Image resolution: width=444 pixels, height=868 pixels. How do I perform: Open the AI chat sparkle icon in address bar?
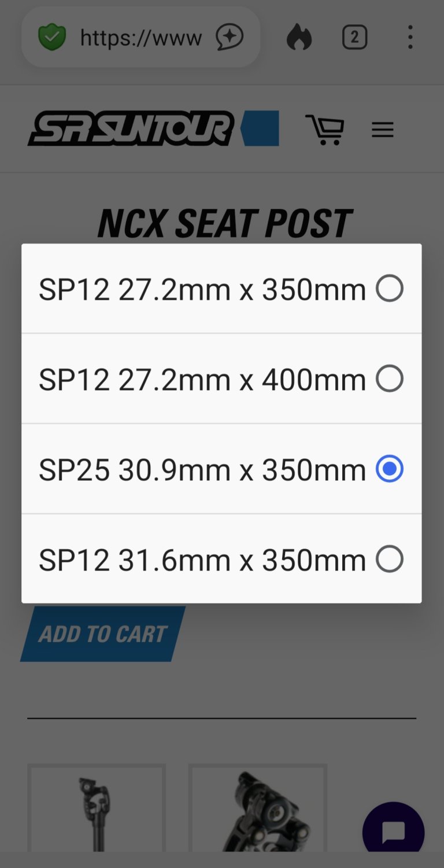pyautogui.click(x=230, y=38)
